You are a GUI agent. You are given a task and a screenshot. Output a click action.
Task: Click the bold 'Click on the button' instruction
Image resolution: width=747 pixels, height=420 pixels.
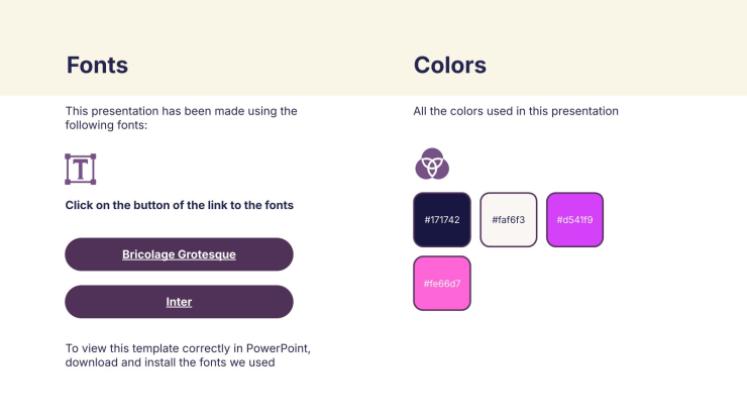coord(179,205)
